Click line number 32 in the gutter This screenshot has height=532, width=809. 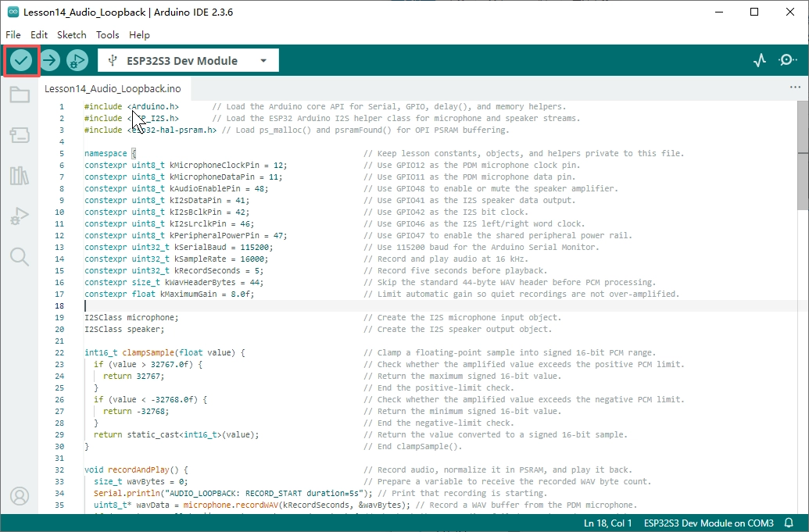coord(59,470)
